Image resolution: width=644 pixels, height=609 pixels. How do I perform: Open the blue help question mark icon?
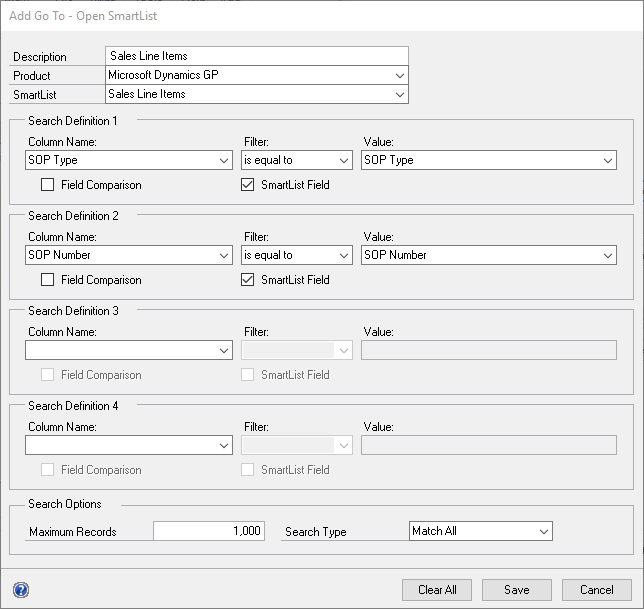(x=21, y=590)
